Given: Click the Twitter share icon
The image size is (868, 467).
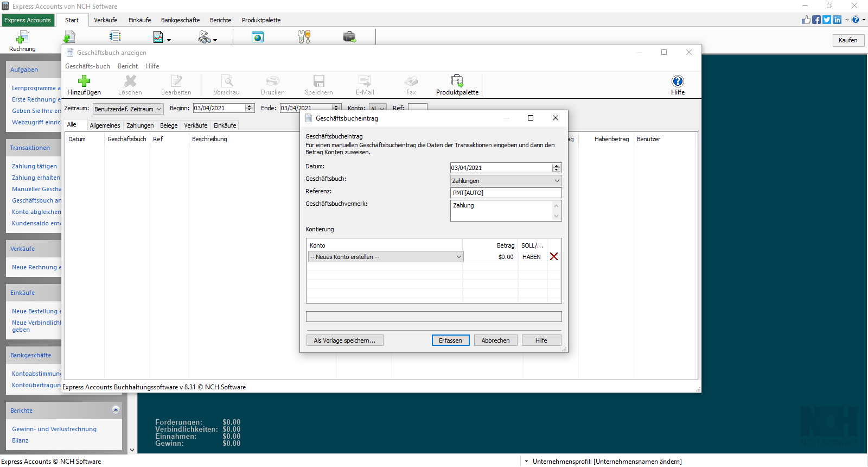Looking at the screenshot, I should coord(827,20).
